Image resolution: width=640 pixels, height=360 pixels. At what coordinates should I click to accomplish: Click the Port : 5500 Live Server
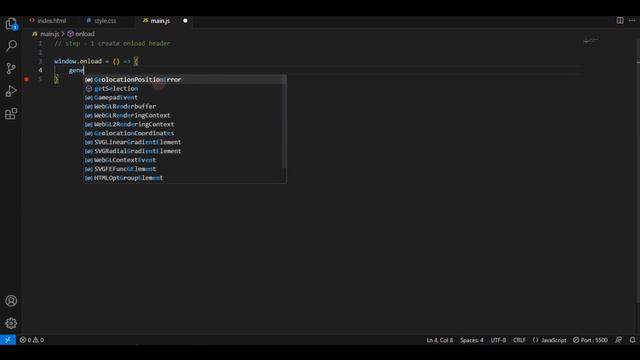(x=590, y=340)
